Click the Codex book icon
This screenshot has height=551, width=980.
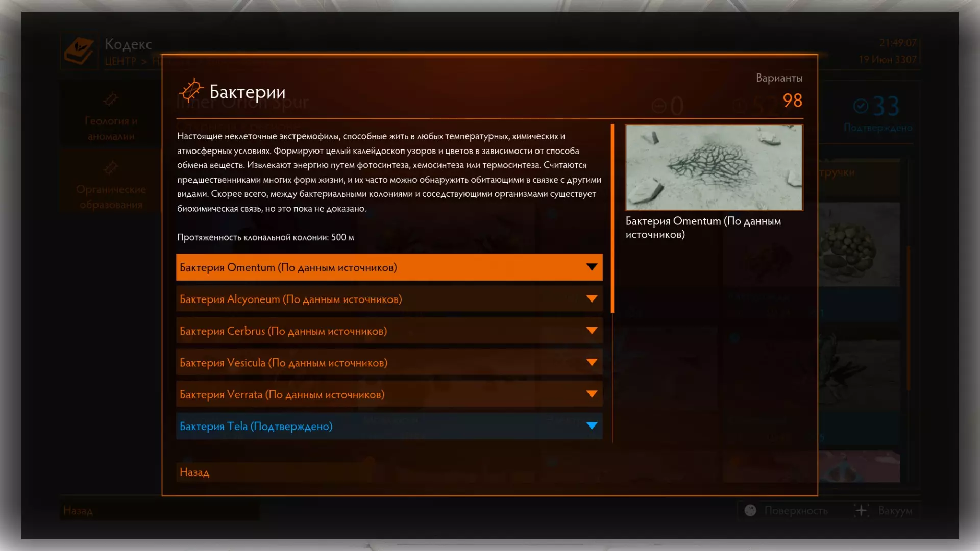(x=79, y=51)
